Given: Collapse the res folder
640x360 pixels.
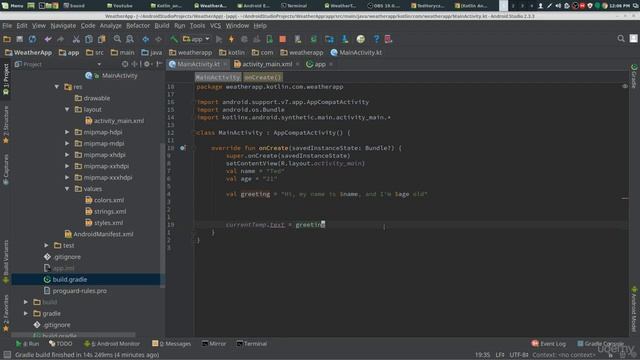Looking at the screenshot, I should pos(57,87).
